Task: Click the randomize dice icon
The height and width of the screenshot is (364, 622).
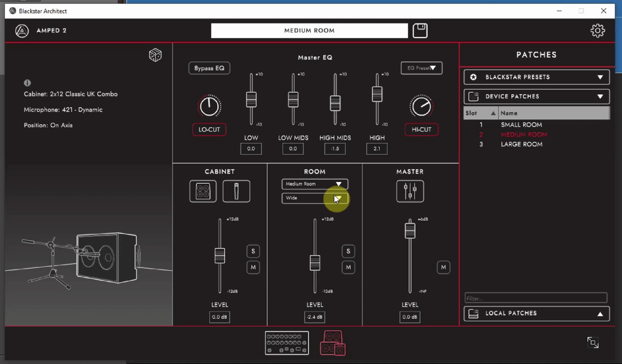Action: [155, 55]
